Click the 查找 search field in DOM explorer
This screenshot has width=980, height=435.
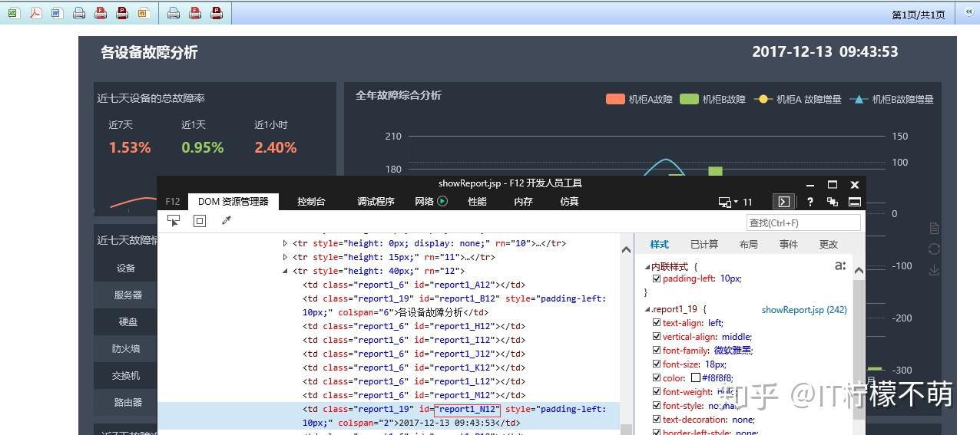click(803, 222)
